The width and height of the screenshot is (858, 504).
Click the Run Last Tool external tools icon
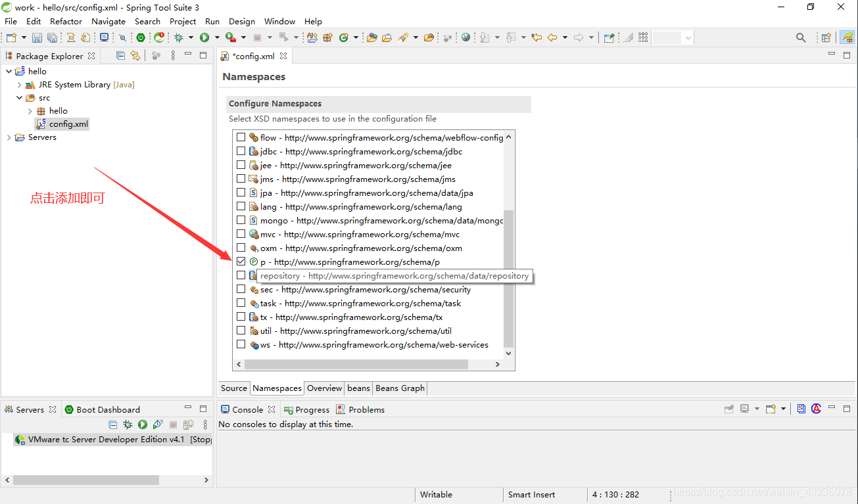click(x=230, y=37)
